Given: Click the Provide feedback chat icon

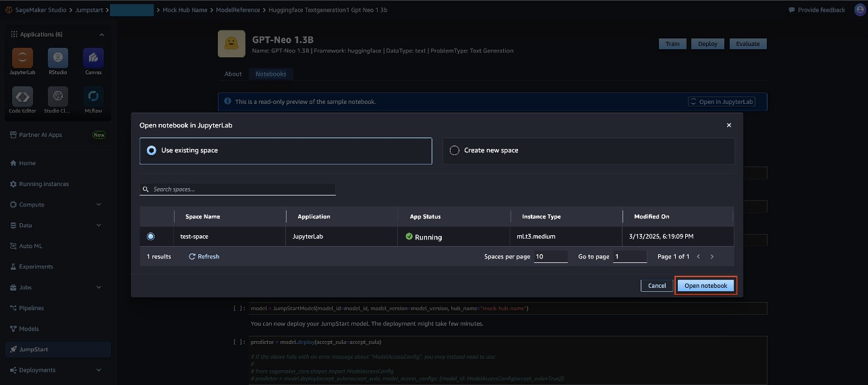Looking at the screenshot, I should [792, 10].
